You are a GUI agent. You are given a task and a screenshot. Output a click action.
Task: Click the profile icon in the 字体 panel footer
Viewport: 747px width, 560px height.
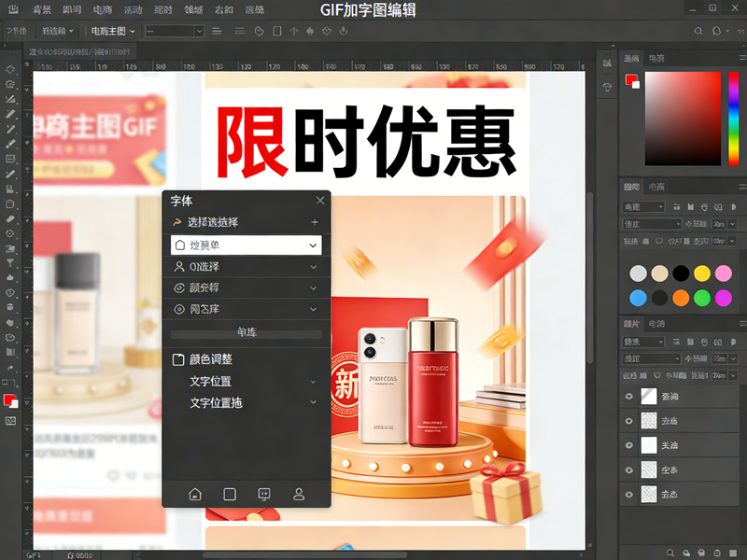click(299, 495)
